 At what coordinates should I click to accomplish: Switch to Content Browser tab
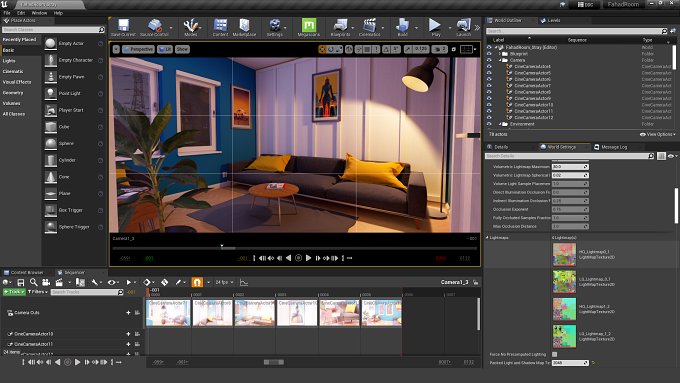(26, 272)
